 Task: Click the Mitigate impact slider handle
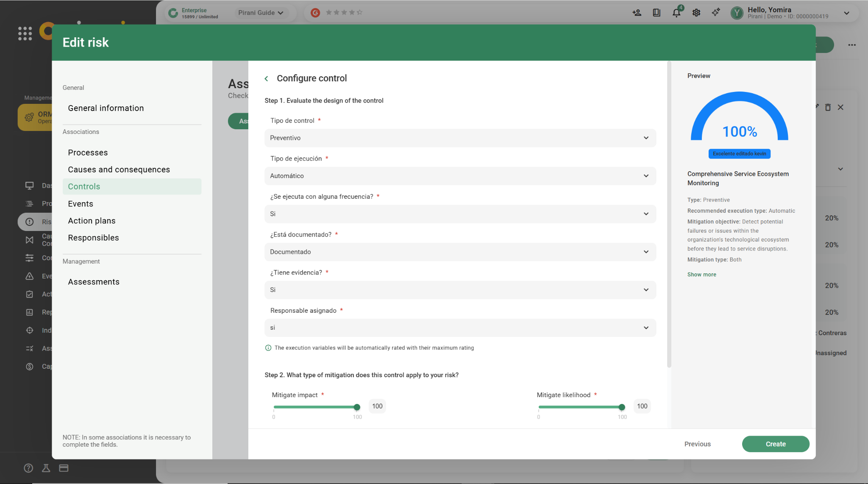357,407
